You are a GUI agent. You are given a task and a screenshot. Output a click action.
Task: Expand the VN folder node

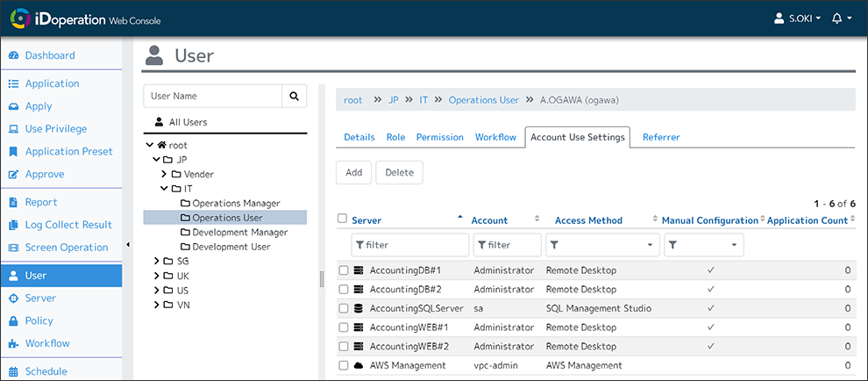[x=157, y=305]
